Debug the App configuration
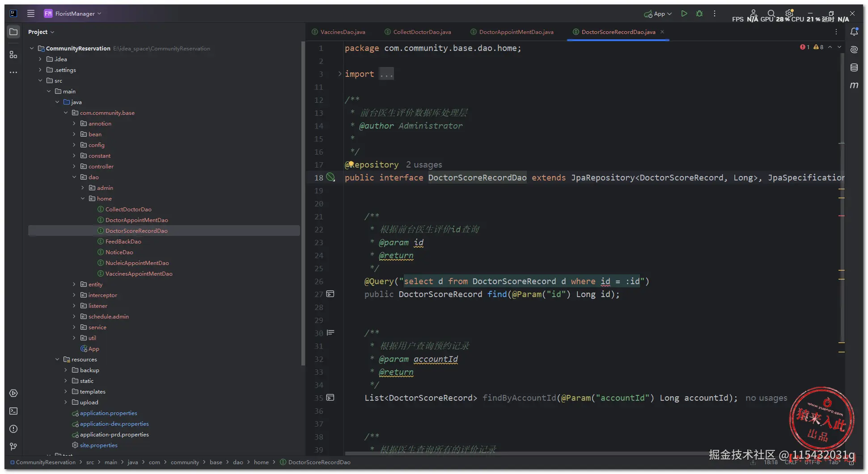This screenshot has width=868, height=474. pos(699,13)
